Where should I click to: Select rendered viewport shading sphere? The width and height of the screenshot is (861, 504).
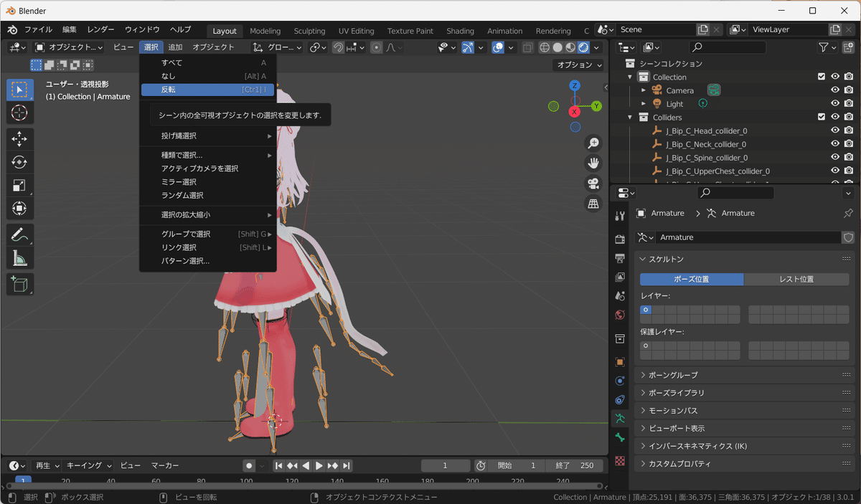584,47
